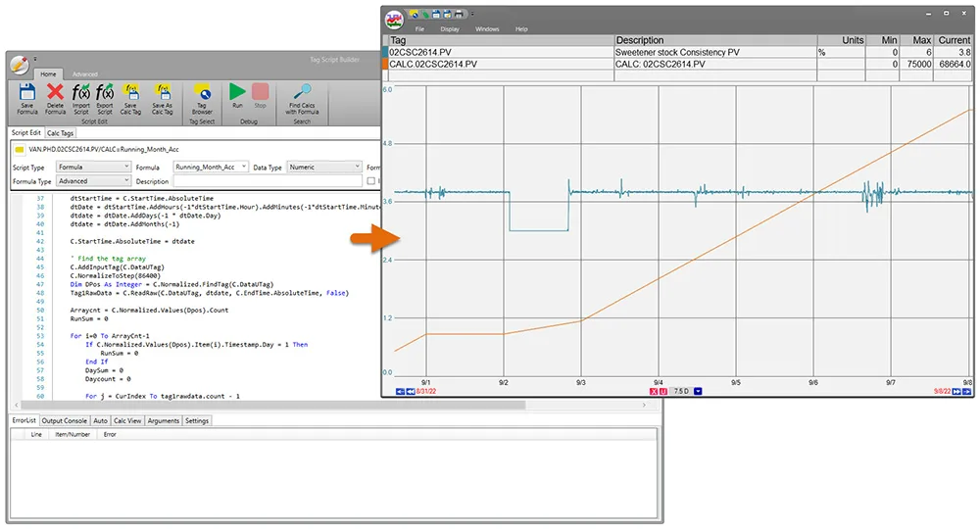Open the Tag Browser

coord(202,96)
